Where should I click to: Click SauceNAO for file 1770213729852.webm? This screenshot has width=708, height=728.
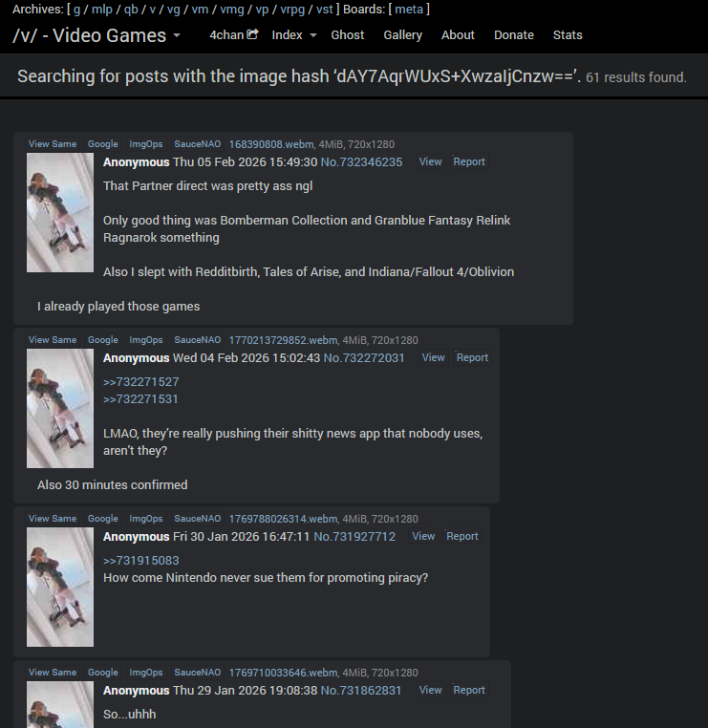pyautogui.click(x=198, y=340)
